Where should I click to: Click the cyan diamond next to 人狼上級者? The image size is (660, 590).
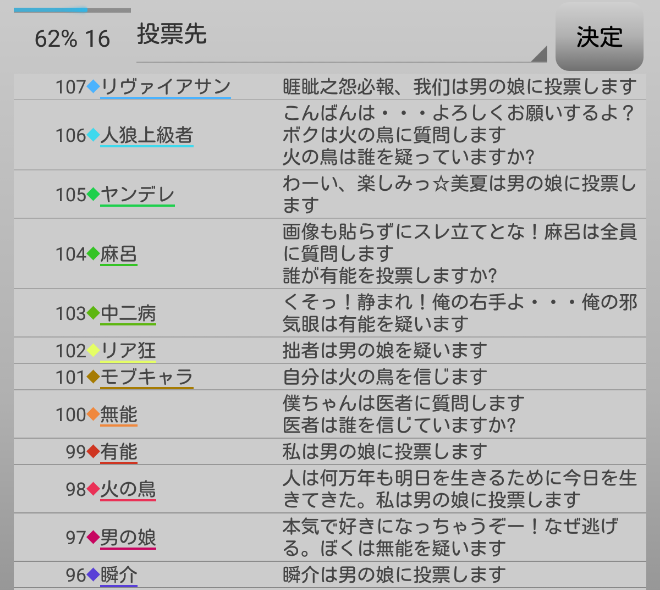pyautogui.click(x=93, y=135)
